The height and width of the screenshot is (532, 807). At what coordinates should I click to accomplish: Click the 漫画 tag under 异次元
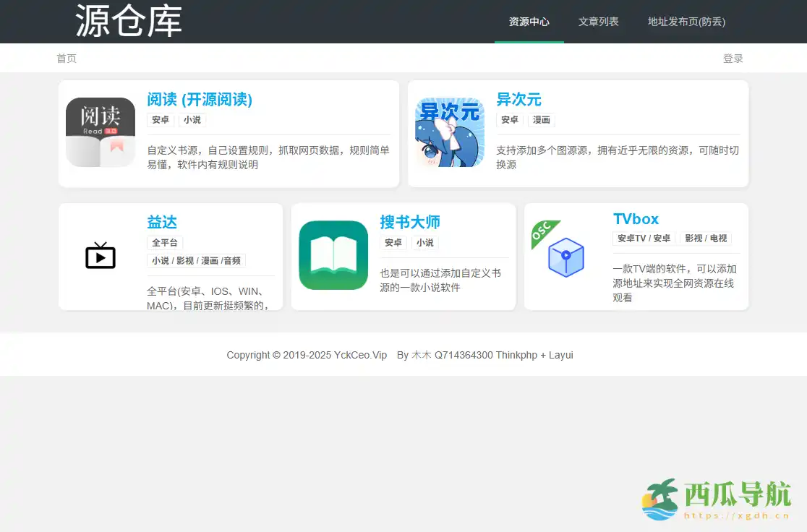point(541,119)
